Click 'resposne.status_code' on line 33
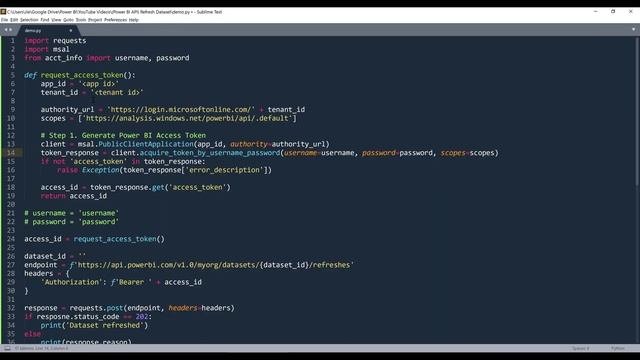 [x=78, y=317]
